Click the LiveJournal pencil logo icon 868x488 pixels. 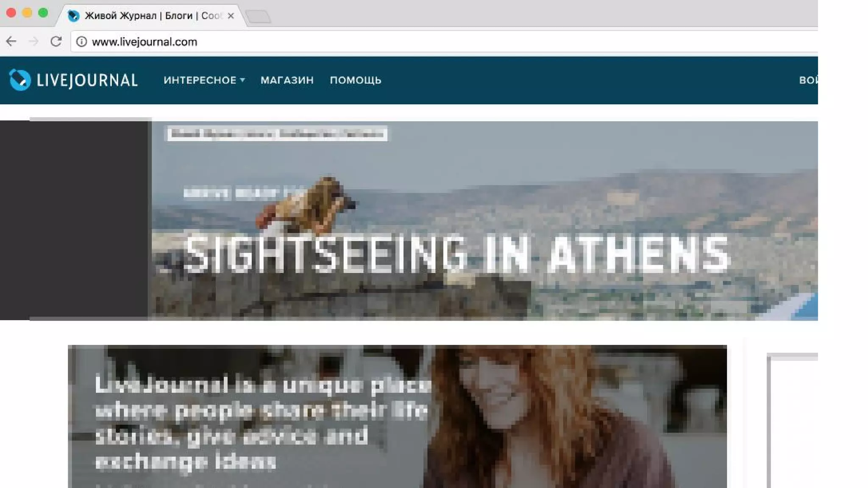tap(20, 80)
